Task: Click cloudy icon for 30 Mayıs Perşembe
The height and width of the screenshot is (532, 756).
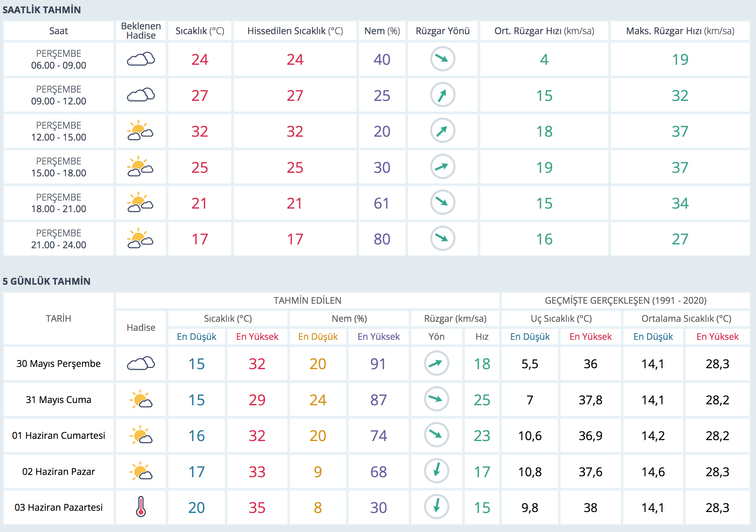Action: [141, 363]
